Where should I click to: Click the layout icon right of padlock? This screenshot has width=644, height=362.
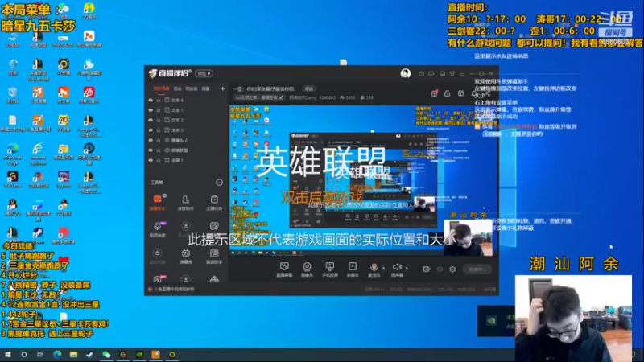coord(460,93)
